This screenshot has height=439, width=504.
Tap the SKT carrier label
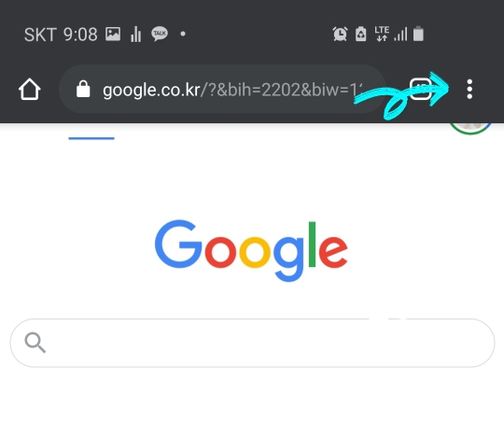[x=40, y=35]
